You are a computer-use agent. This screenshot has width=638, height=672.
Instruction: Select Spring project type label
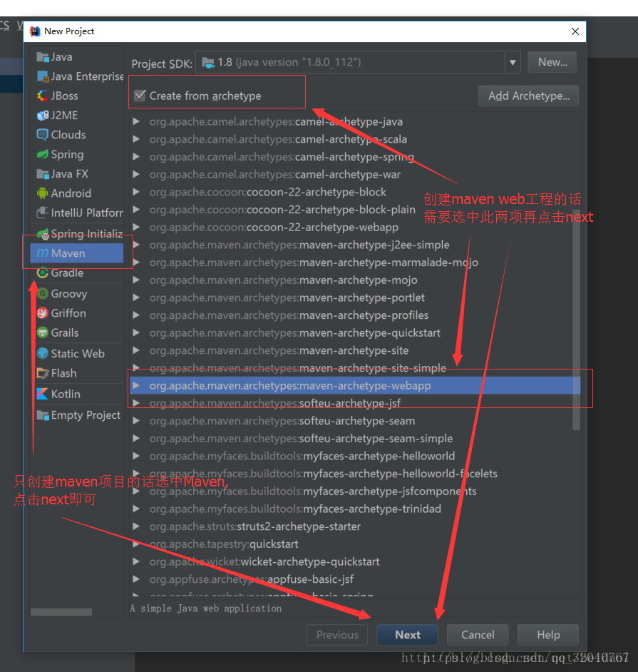[67, 155]
